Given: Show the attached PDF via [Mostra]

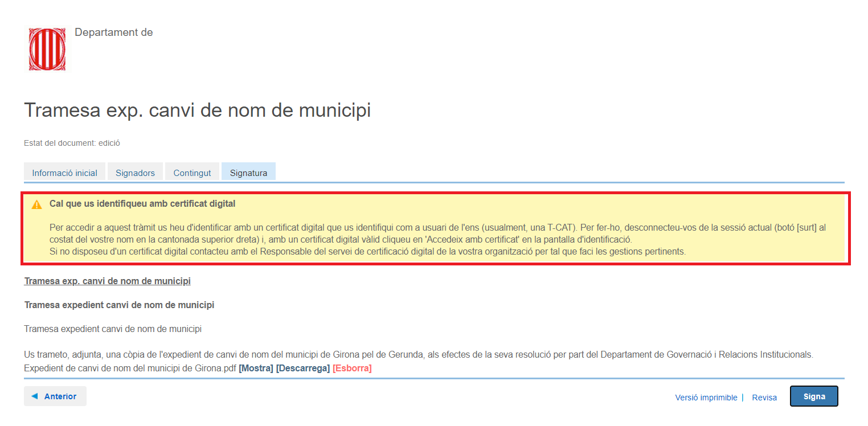Looking at the screenshot, I should pyautogui.click(x=256, y=368).
